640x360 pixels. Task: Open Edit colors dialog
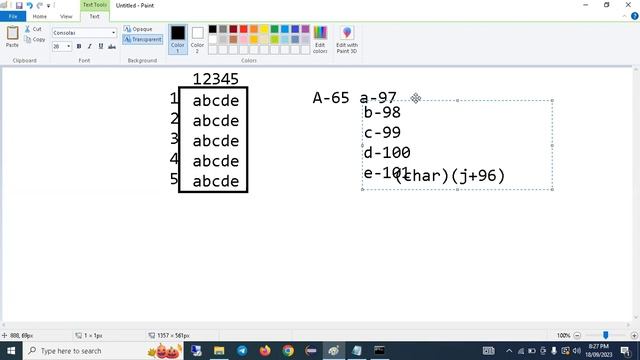pos(320,39)
